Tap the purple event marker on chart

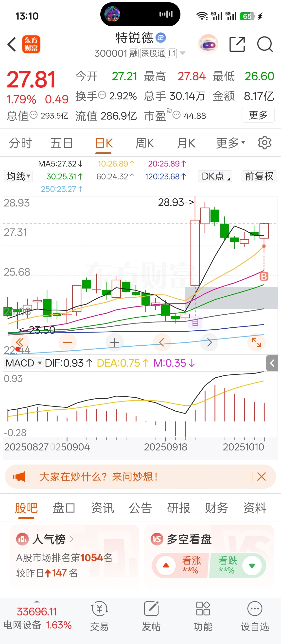195,322
